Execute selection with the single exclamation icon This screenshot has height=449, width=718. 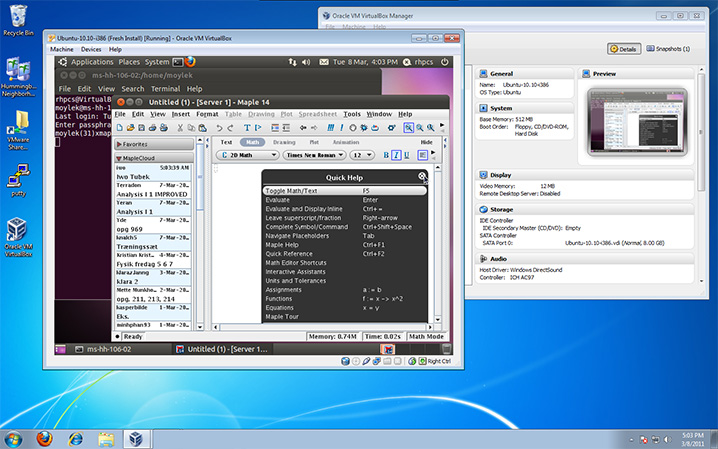[x=342, y=128]
